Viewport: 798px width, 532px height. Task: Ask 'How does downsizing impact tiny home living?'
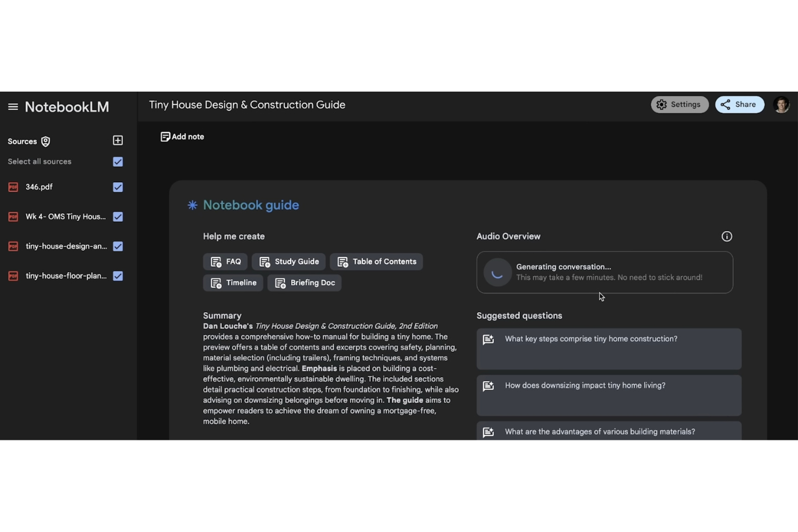click(x=609, y=395)
